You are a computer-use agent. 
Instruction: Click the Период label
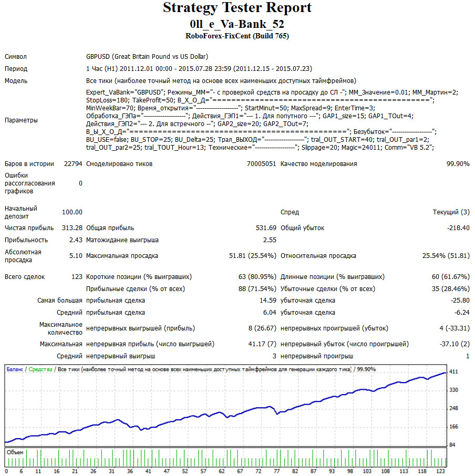tap(16, 69)
